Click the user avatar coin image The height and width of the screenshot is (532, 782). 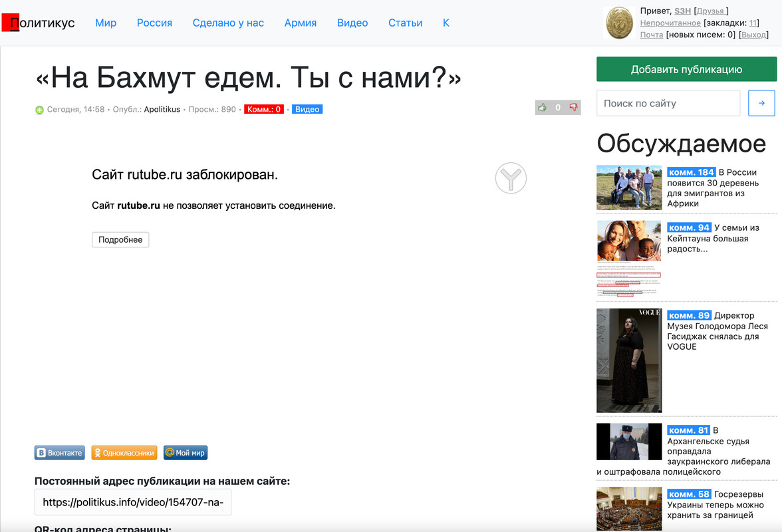click(619, 23)
